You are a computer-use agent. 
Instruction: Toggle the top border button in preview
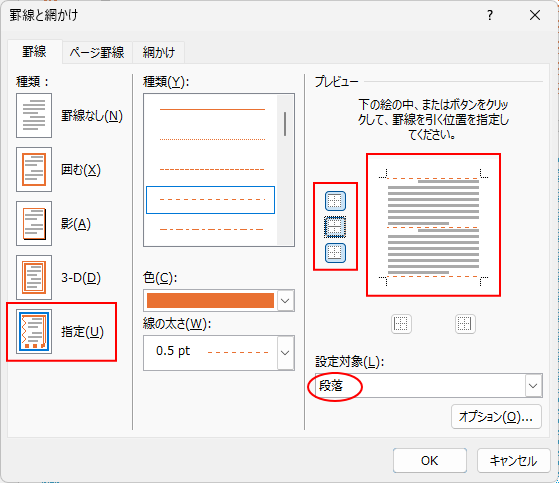pos(335,201)
